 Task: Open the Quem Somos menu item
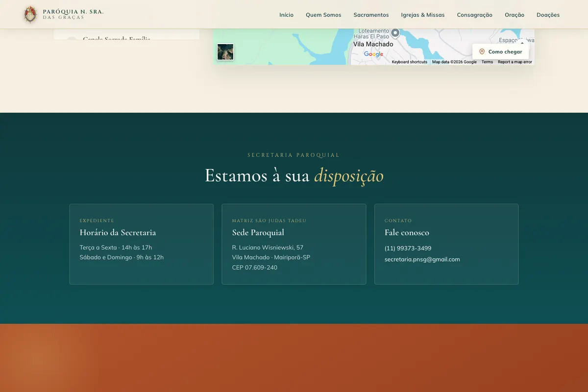(323, 15)
